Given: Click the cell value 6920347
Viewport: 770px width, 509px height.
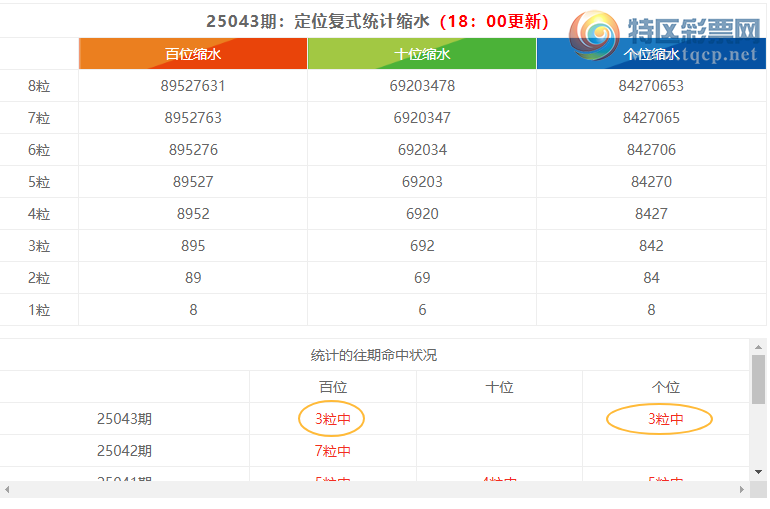Looking at the screenshot, I should point(422,118).
